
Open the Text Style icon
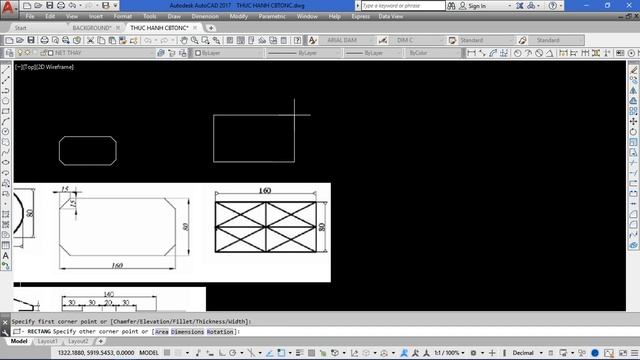pos(313,40)
